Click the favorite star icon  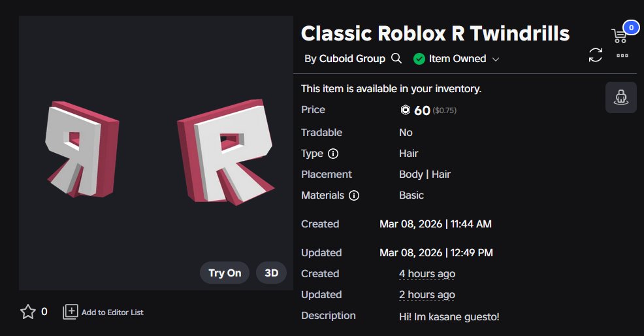pyautogui.click(x=28, y=312)
